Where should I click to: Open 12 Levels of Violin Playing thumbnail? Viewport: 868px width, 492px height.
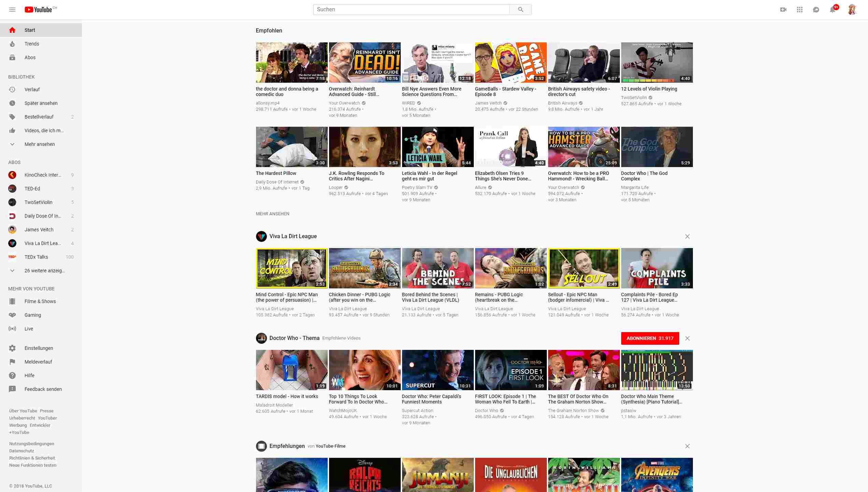pos(657,63)
